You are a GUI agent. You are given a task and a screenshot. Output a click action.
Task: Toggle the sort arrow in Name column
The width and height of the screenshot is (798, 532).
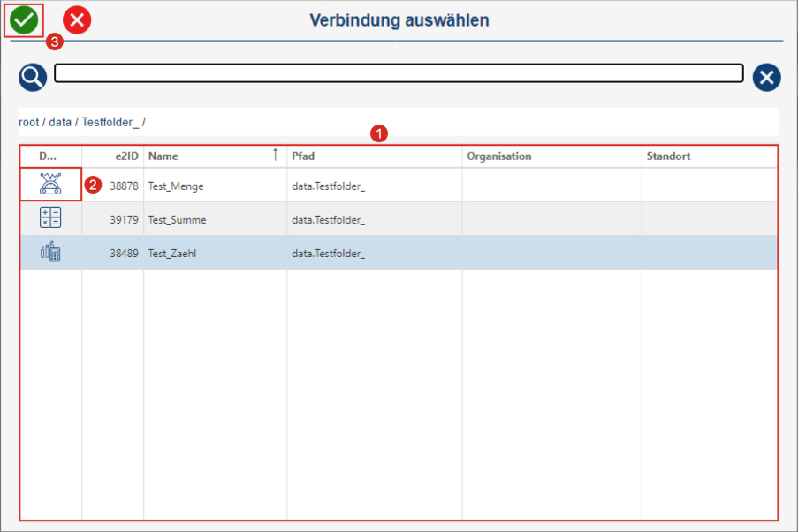[275, 156]
